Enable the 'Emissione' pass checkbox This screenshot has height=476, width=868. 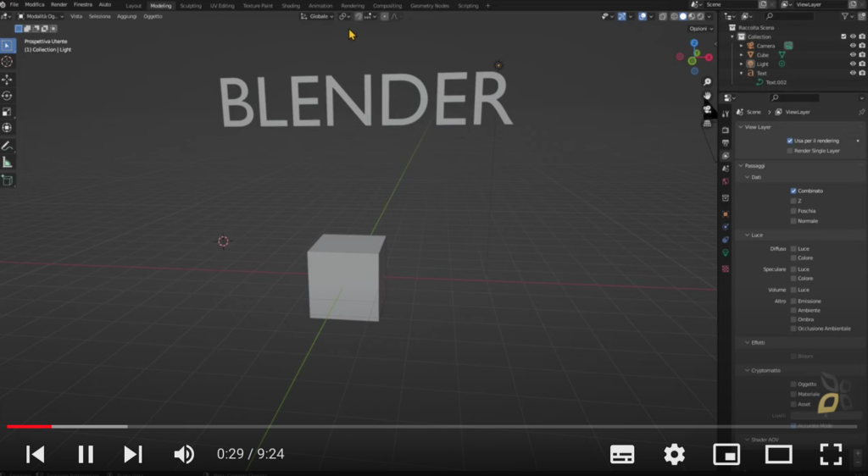coord(793,302)
